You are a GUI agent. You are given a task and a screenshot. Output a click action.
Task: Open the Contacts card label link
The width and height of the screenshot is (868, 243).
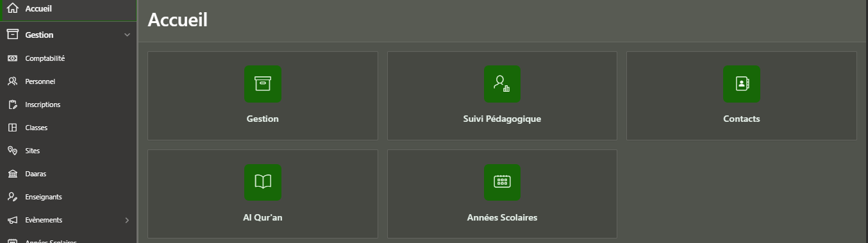click(x=742, y=119)
